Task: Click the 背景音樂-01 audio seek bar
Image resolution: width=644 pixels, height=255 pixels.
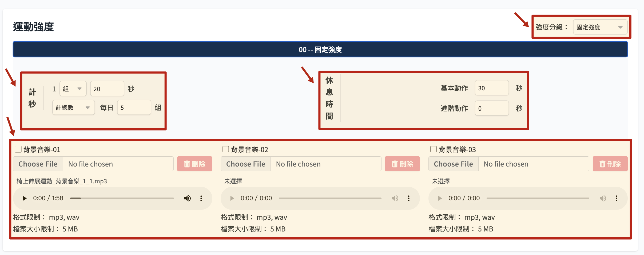Action: [122, 198]
